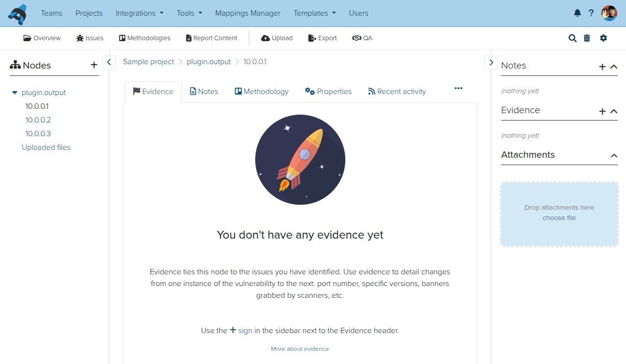Expand the Integrations dropdown
626x364 pixels.
pyautogui.click(x=140, y=13)
